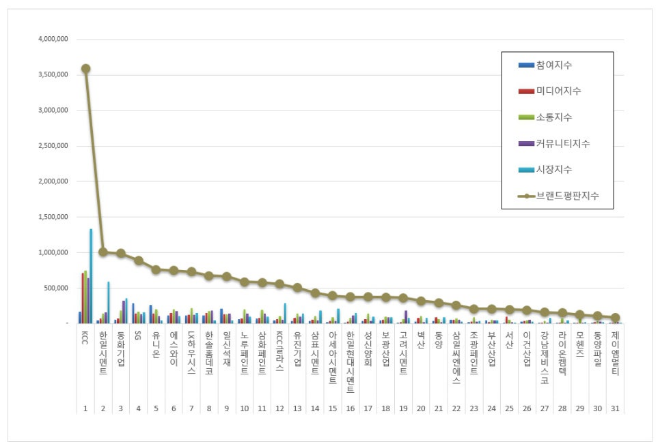Click the line marker above 한일시멘트
The image size is (660, 448).
103,252
